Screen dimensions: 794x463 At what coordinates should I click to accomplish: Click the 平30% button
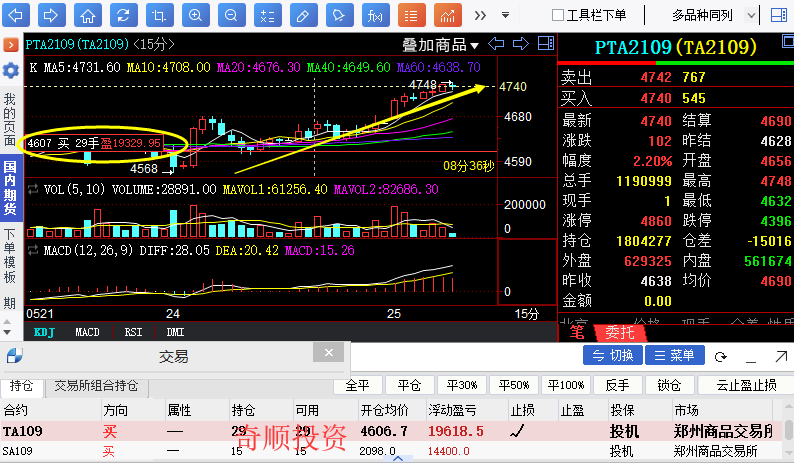point(462,385)
